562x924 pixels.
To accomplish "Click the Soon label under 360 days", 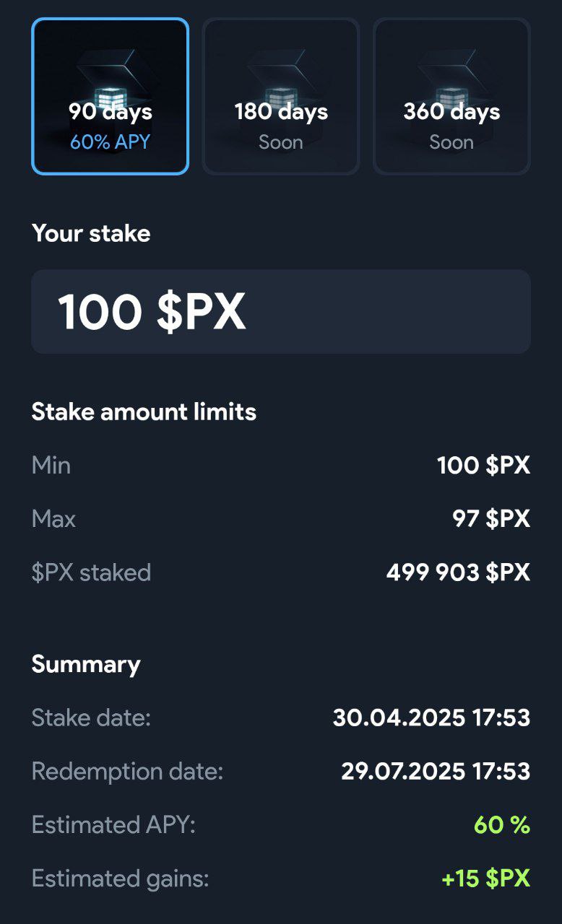I will [x=451, y=142].
